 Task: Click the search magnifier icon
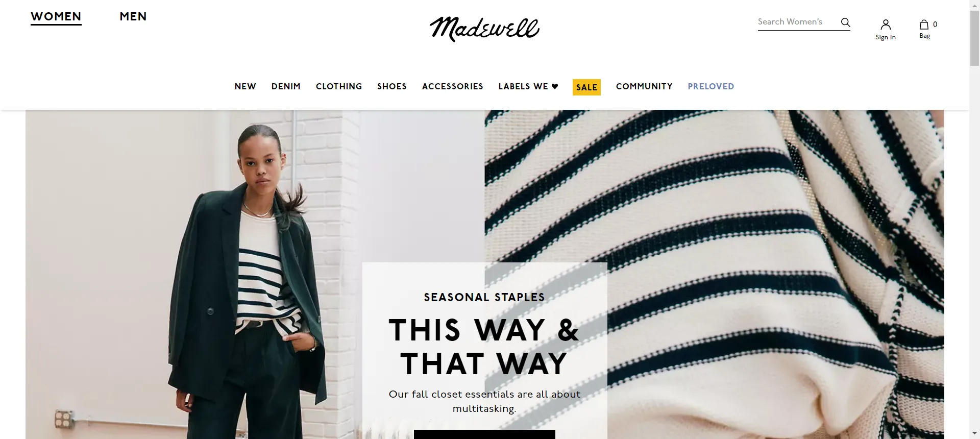[x=845, y=22]
